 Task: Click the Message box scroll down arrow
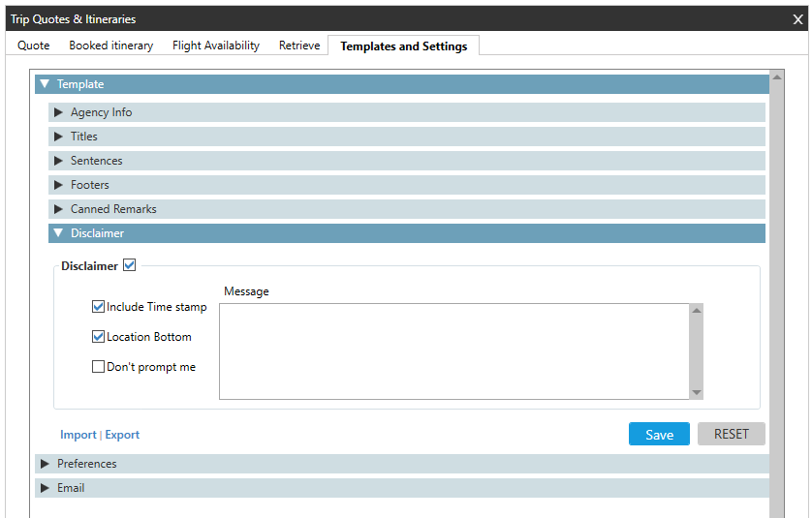pos(696,392)
